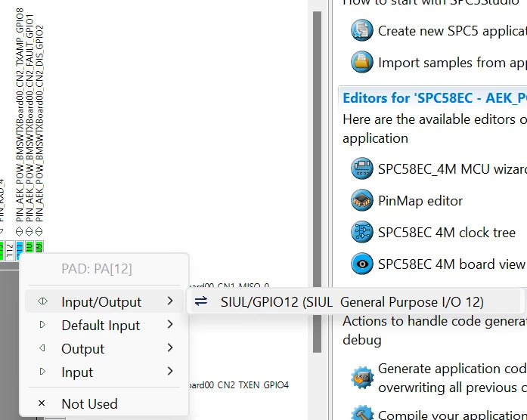
Task: Select SIUL/GPIO12 General Purpose I/O 12
Action: [356, 301]
